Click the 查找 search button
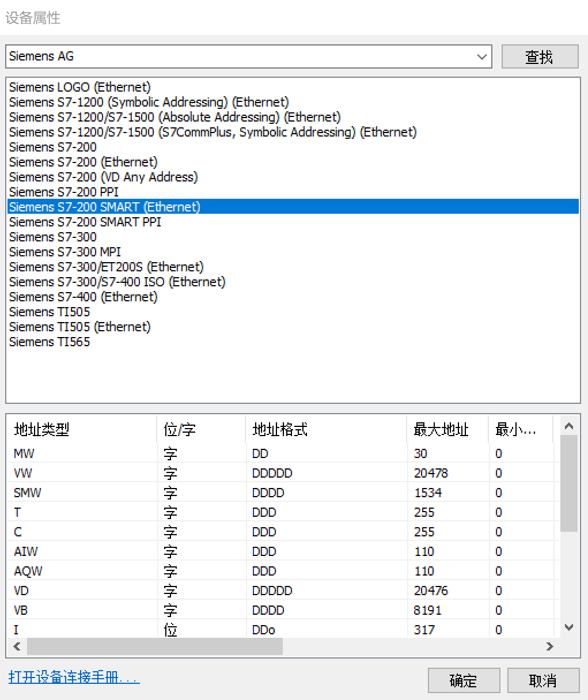 pos(540,56)
